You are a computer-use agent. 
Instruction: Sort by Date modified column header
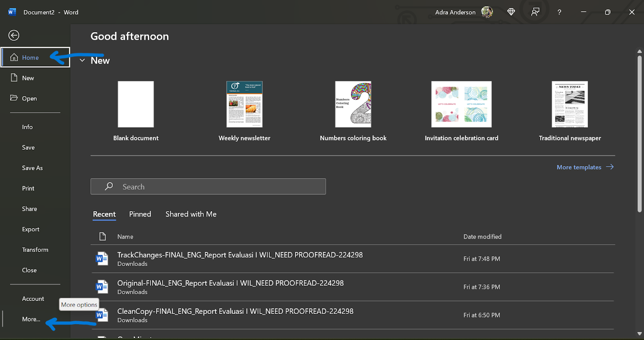click(x=482, y=237)
